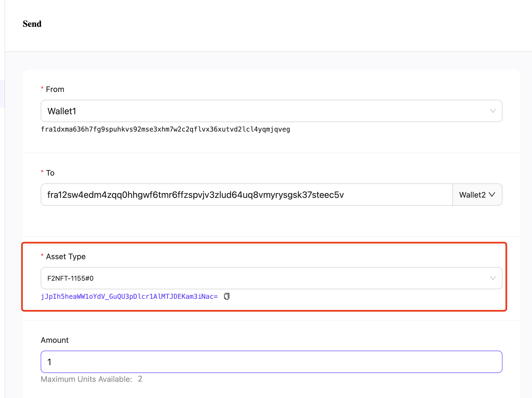Click the Amount label
The width and height of the screenshot is (532, 398).
tap(55, 340)
